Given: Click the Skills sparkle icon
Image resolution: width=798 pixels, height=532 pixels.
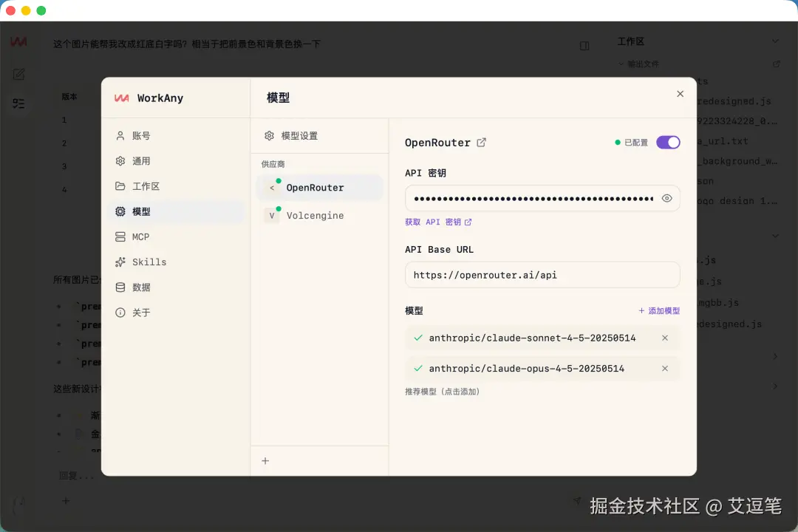Looking at the screenshot, I should [120, 262].
